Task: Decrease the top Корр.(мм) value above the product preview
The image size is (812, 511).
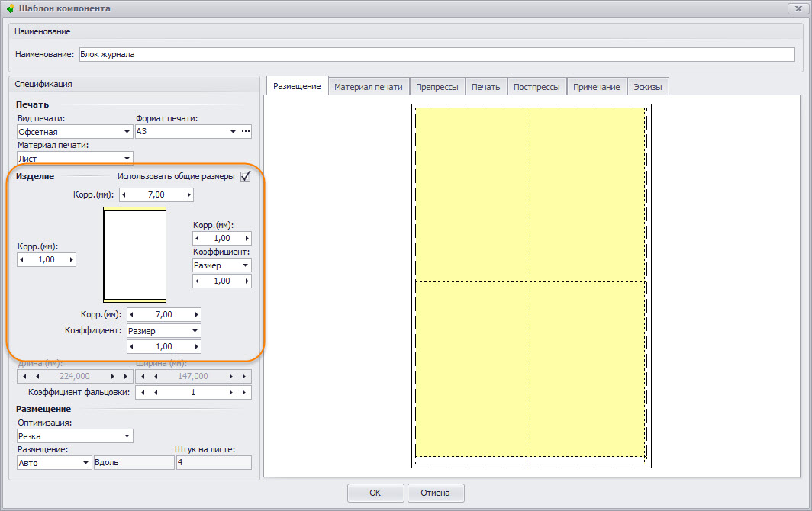Action: (x=124, y=195)
